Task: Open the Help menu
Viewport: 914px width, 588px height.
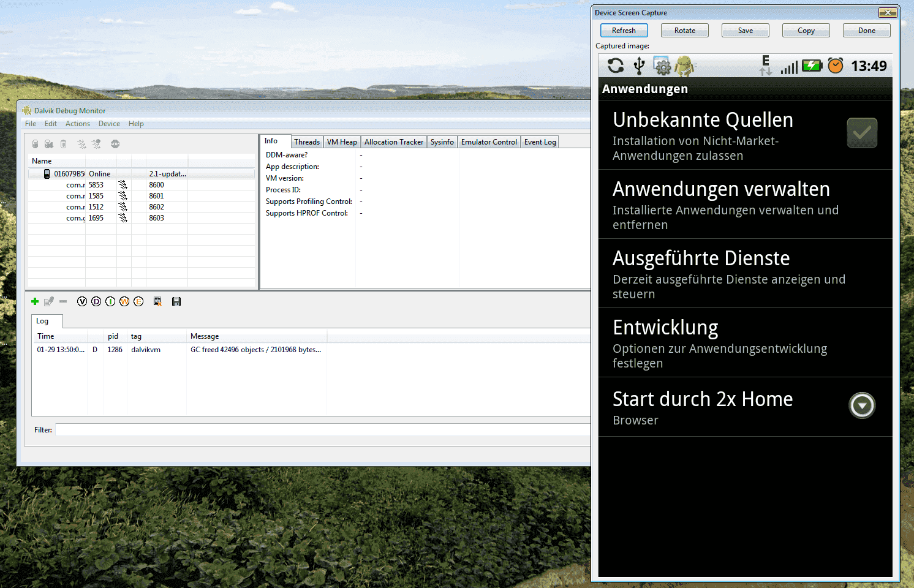Action: pos(136,124)
